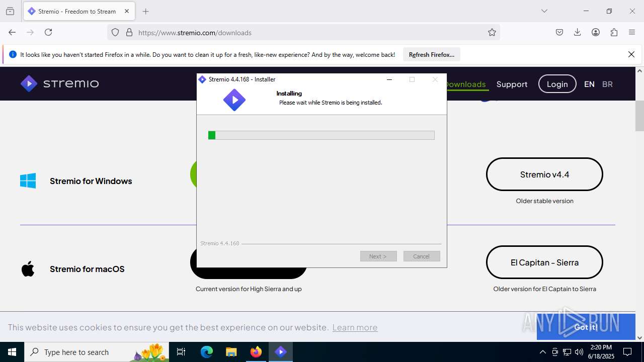Open the Firefox extensions icon
This screenshot has height=362, width=644.
pyautogui.click(x=614, y=32)
